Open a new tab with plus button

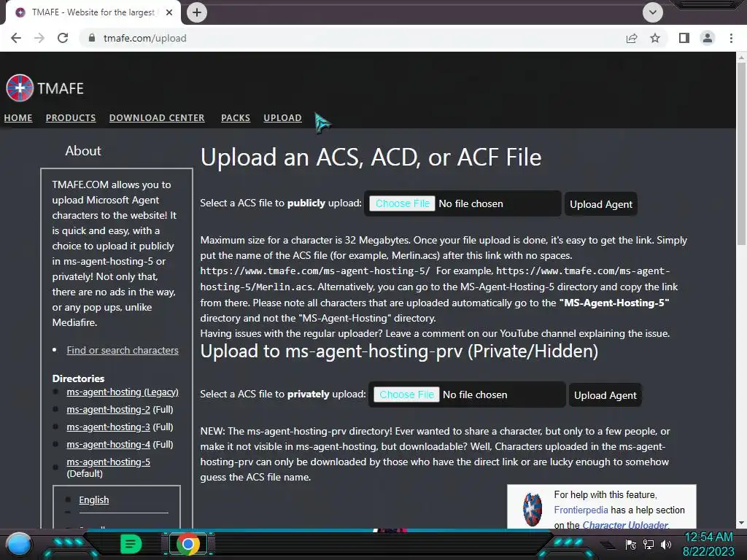[x=197, y=12]
